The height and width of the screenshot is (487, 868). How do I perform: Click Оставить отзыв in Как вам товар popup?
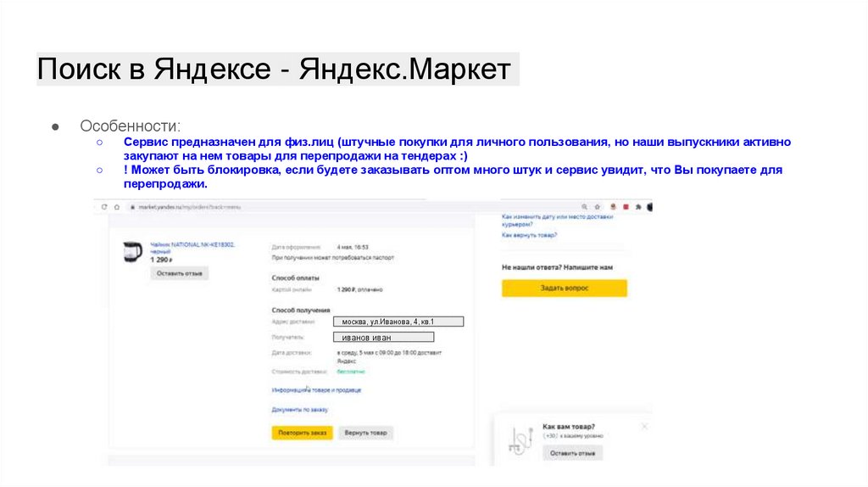coord(572,453)
